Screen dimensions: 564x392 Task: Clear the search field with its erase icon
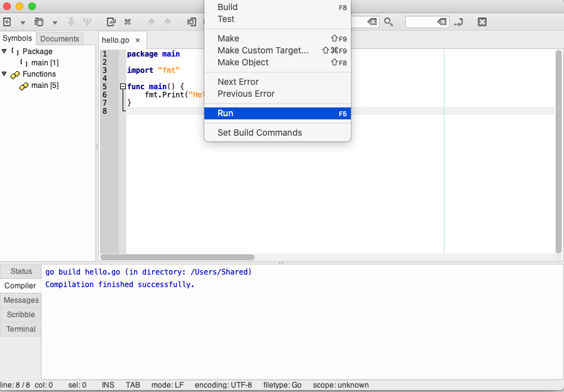click(372, 22)
